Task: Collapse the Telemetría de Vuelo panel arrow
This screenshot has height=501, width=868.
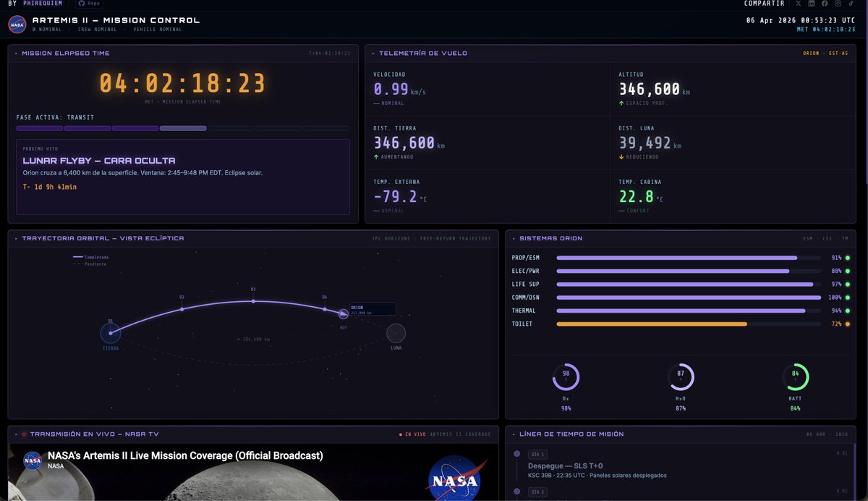Action: (x=373, y=54)
